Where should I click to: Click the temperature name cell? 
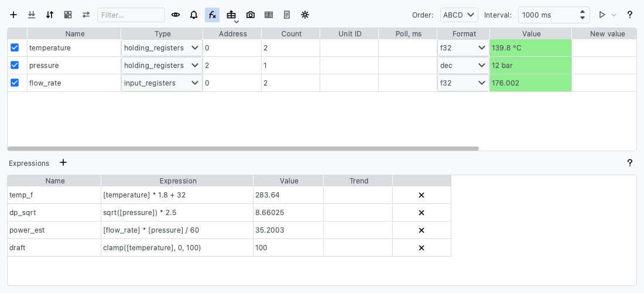coord(74,47)
